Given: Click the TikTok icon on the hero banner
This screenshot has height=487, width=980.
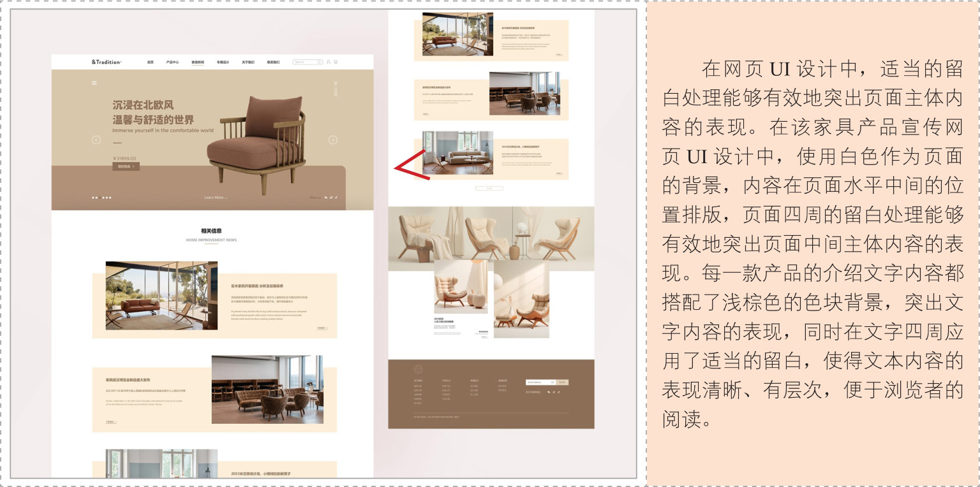Looking at the screenshot, I should 336,198.
